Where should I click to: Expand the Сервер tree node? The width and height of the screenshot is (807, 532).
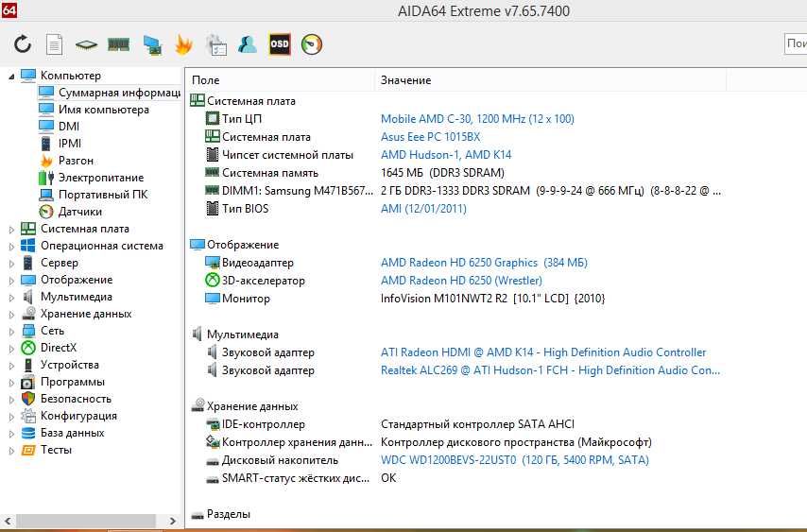point(11,264)
